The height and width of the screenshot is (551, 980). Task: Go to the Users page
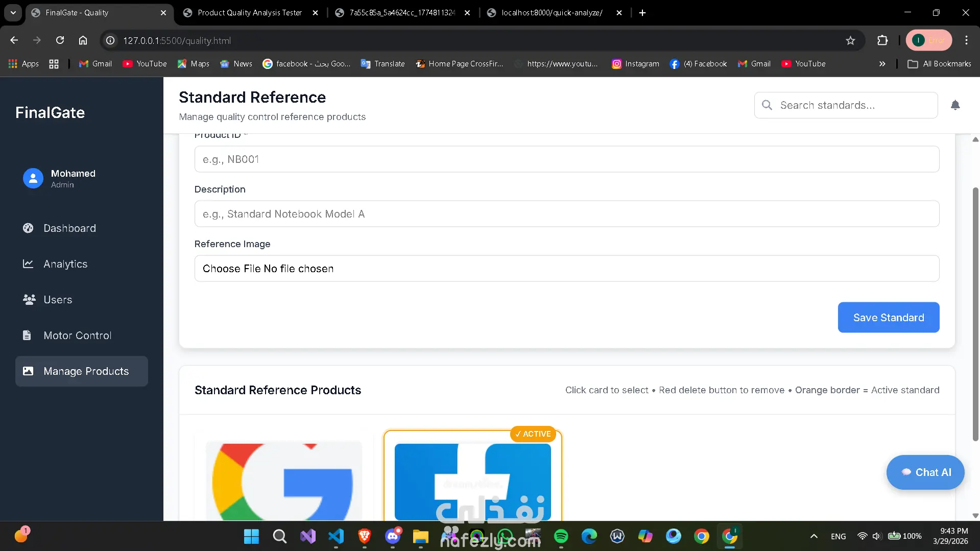point(82,300)
